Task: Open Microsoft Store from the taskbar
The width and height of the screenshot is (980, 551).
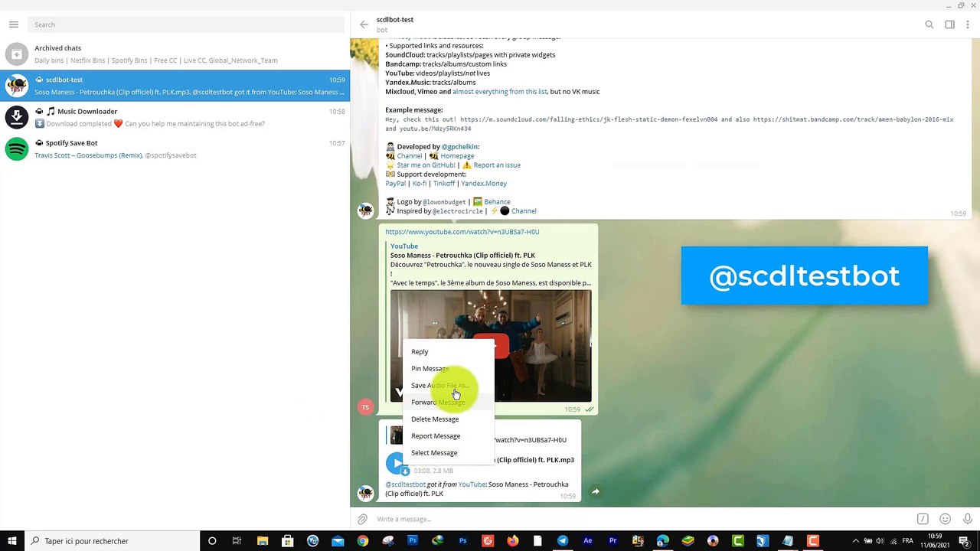Action: tap(287, 541)
